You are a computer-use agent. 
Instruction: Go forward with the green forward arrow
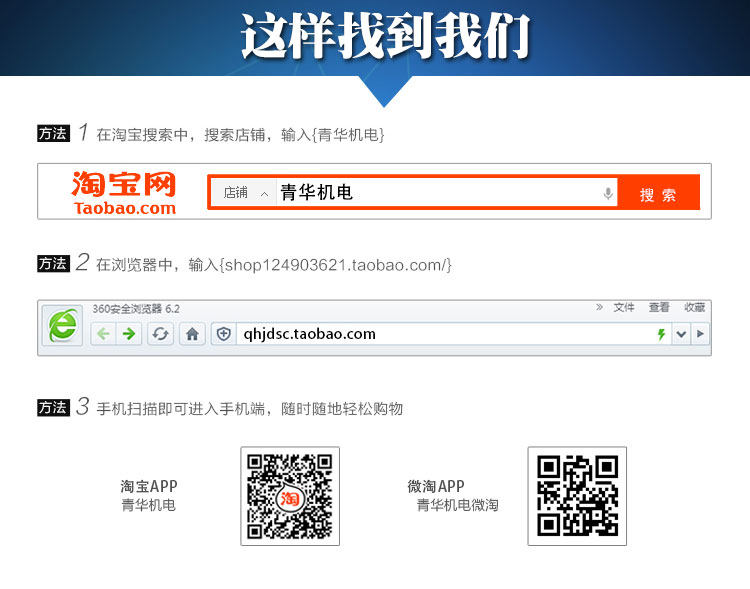point(129,333)
